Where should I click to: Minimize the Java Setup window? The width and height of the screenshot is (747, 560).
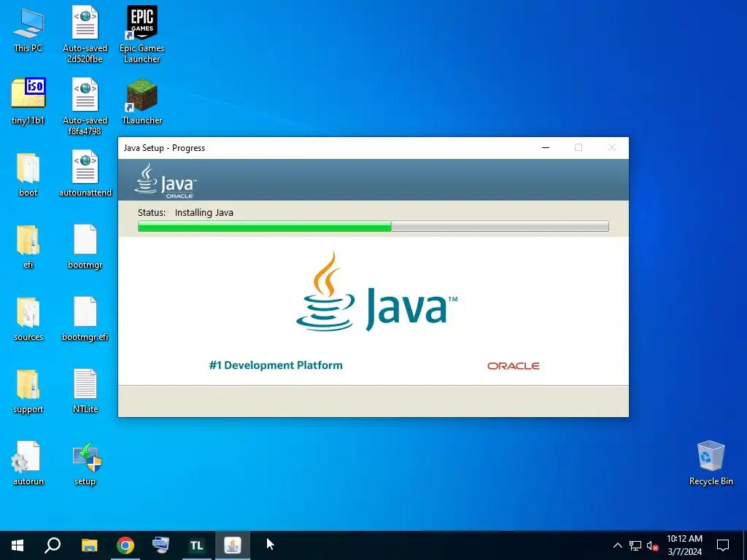(546, 147)
